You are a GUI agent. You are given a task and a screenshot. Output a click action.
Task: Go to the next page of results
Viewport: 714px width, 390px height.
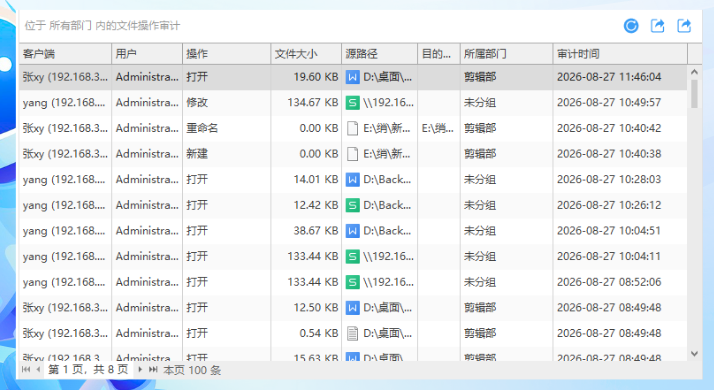click(x=140, y=369)
